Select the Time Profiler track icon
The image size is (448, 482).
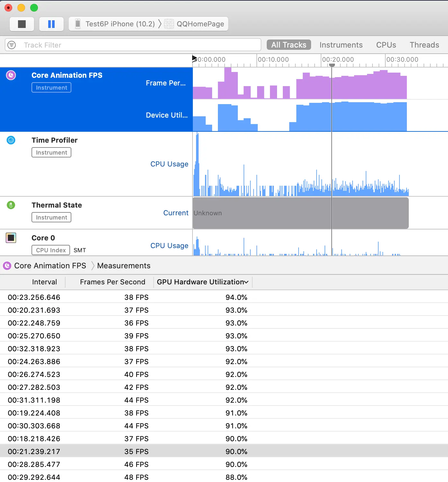(11, 140)
